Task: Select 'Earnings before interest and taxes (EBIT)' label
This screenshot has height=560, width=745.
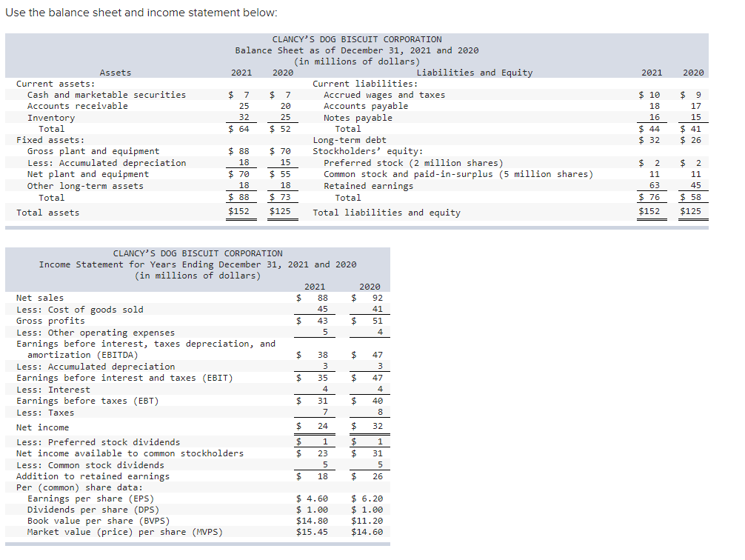Action: 124,378
